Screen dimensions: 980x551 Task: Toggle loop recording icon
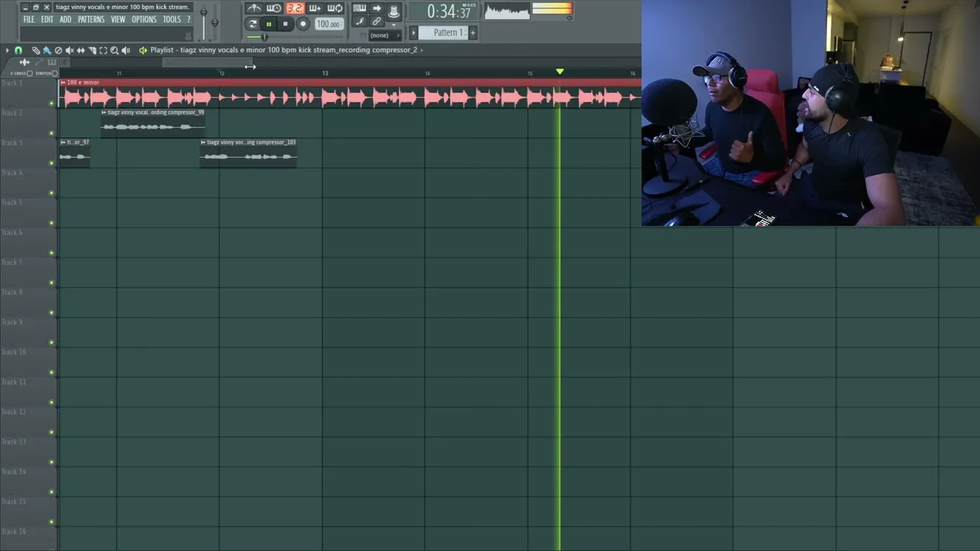point(335,8)
